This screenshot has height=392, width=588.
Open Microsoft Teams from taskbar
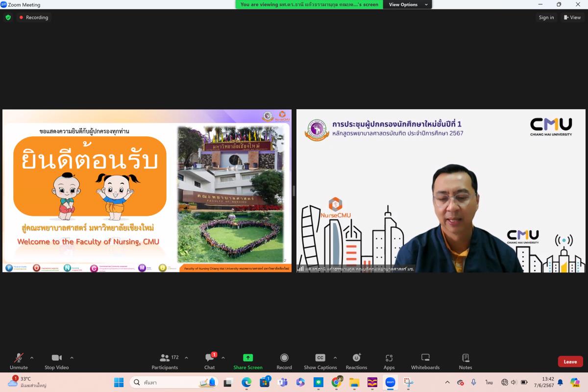click(283, 382)
